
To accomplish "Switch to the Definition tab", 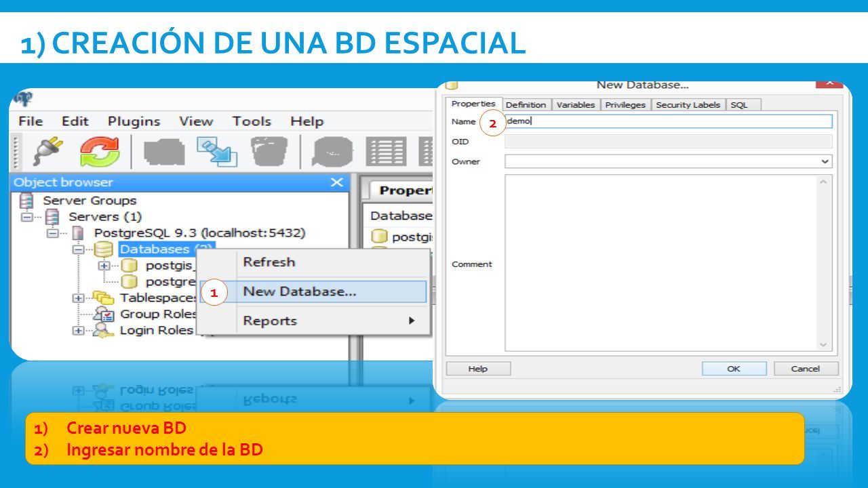I will [x=526, y=104].
